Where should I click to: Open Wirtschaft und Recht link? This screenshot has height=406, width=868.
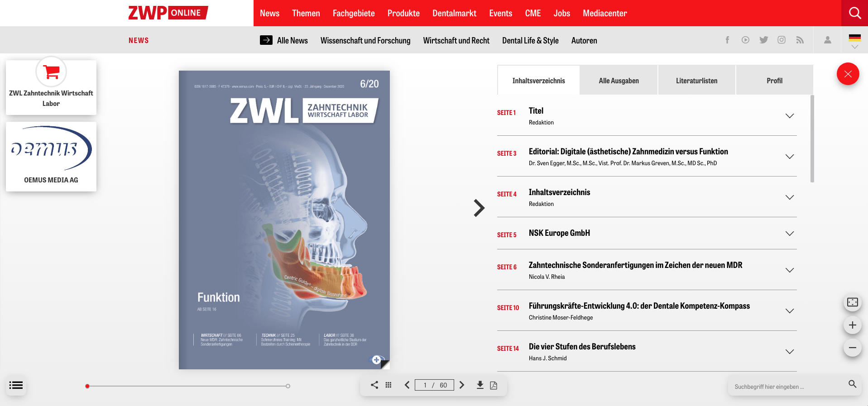pyautogui.click(x=456, y=40)
